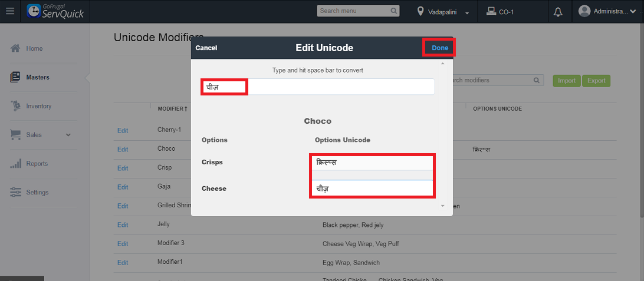This screenshot has width=644, height=281.
Task: Click the Home icon in sidebar
Action: tap(16, 48)
